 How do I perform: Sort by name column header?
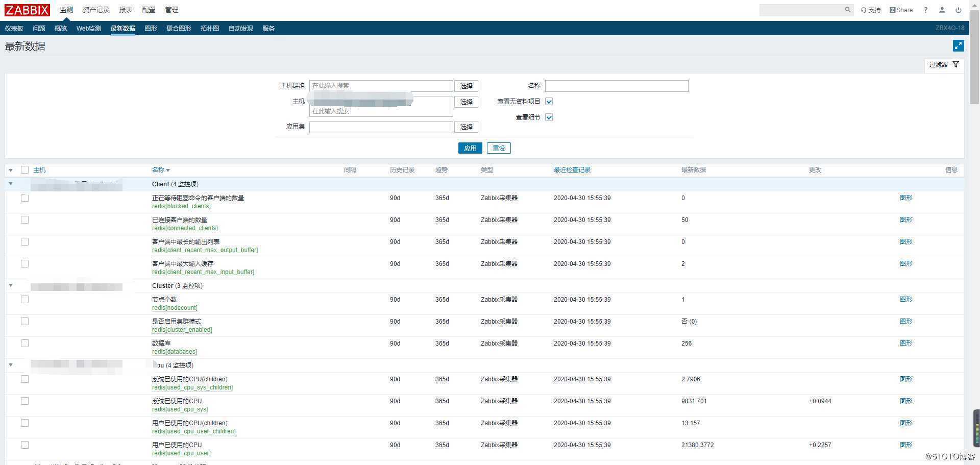161,170
